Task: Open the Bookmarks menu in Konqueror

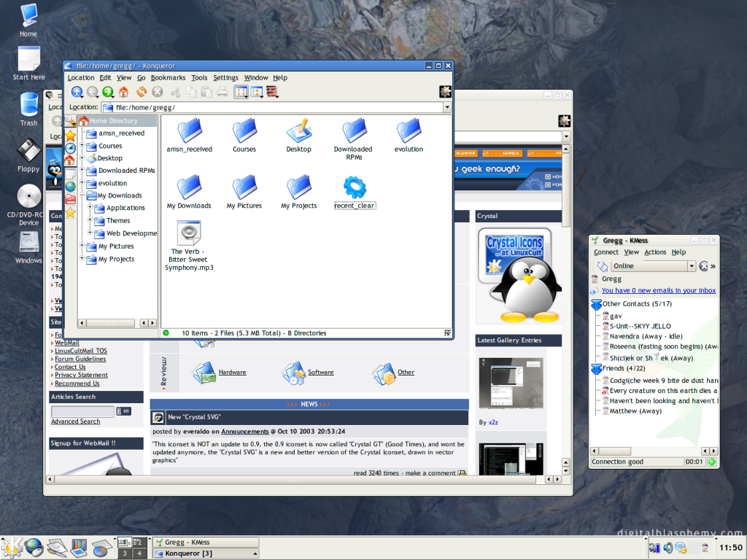Action: [x=169, y=77]
